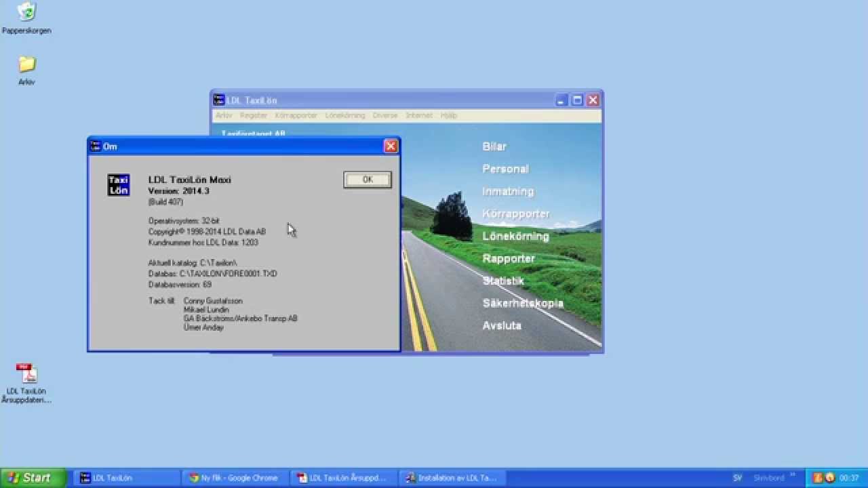
Task: Click Rapporter on the main screen
Action: (x=509, y=258)
